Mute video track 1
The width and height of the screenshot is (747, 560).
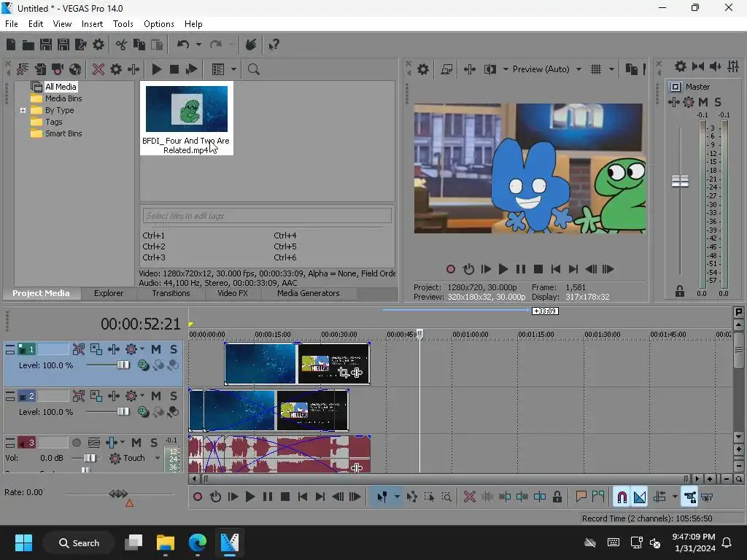[156, 349]
